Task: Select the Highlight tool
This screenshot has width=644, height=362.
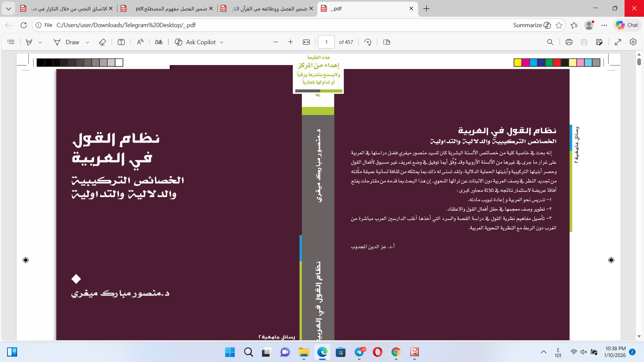Action: click(29, 42)
